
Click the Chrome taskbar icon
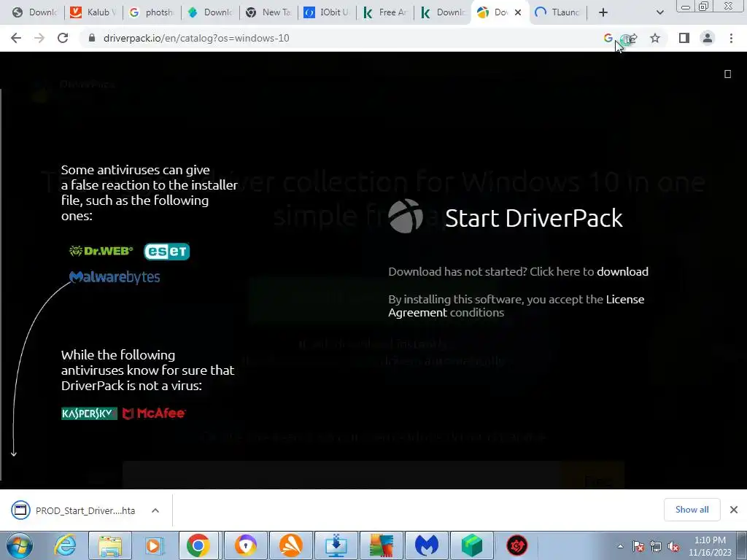pyautogui.click(x=198, y=545)
